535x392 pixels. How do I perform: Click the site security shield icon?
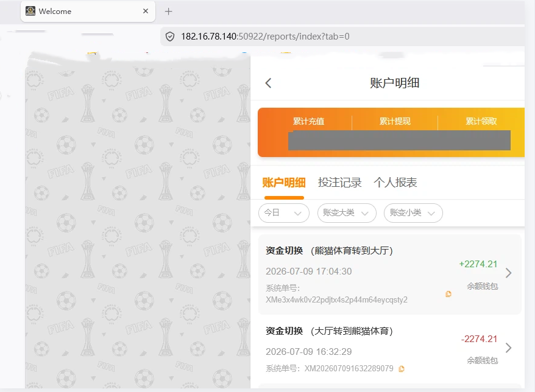(170, 37)
